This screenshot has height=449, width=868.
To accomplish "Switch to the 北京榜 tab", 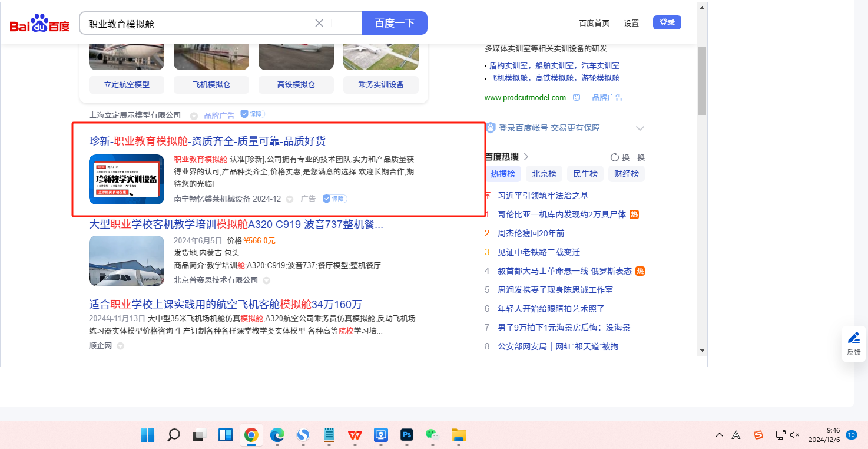I will [x=544, y=174].
